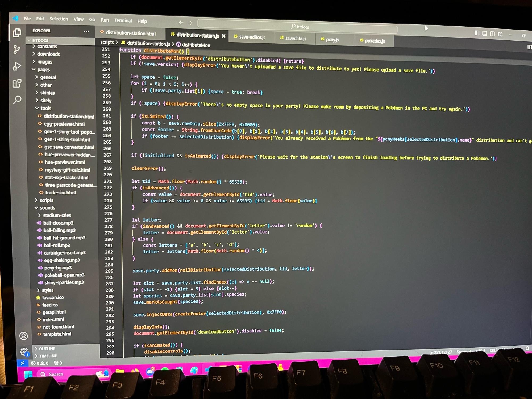Click Ln 251, Col 27 in status bar

(440, 352)
